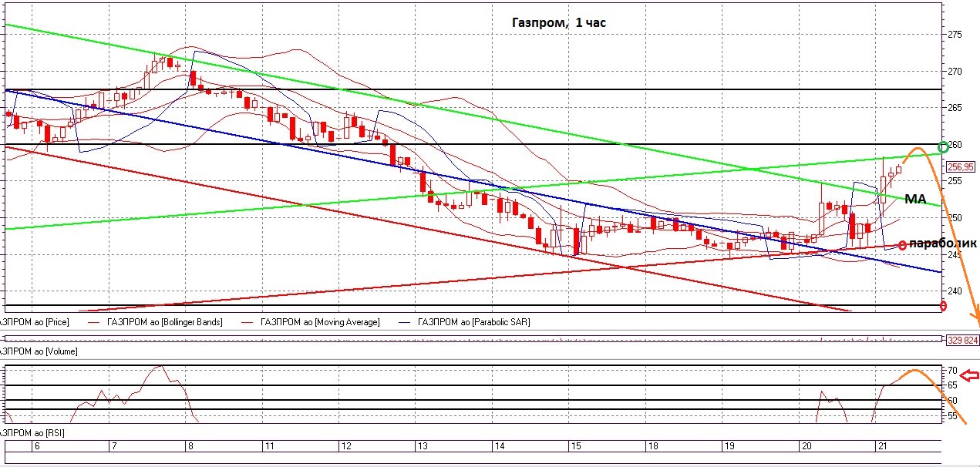Select the '[Moving Average]' legend entry
This screenshot has height=467, width=980.
[320, 321]
